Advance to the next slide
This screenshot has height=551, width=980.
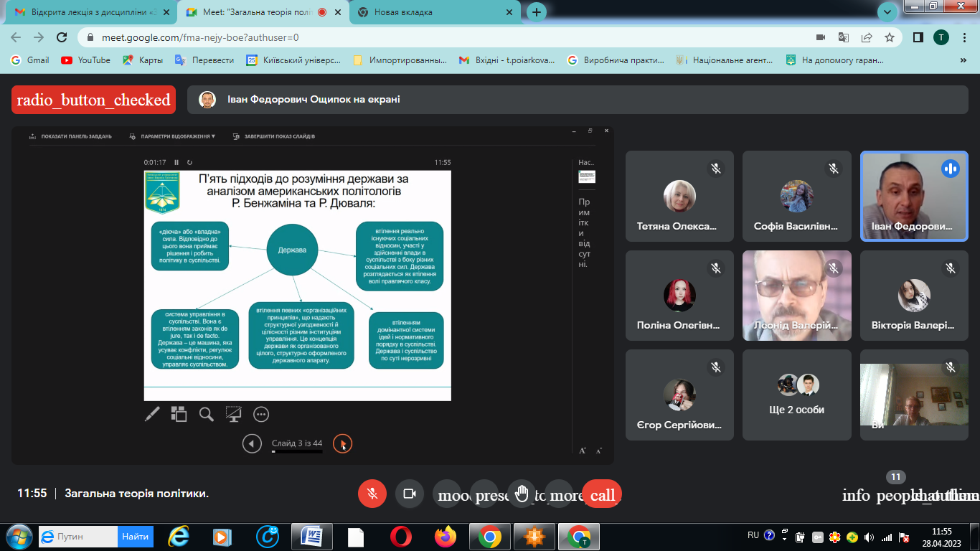343,444
